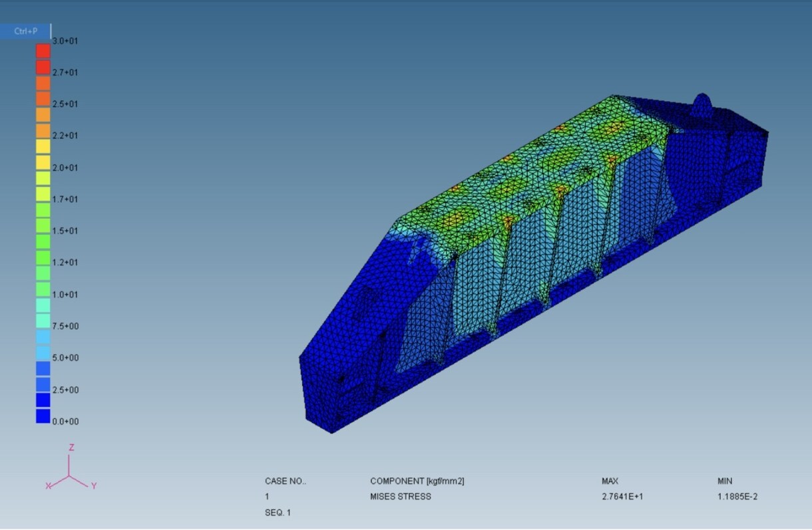Click the MAX header text
812x530 pixels.
click(610, 481)
